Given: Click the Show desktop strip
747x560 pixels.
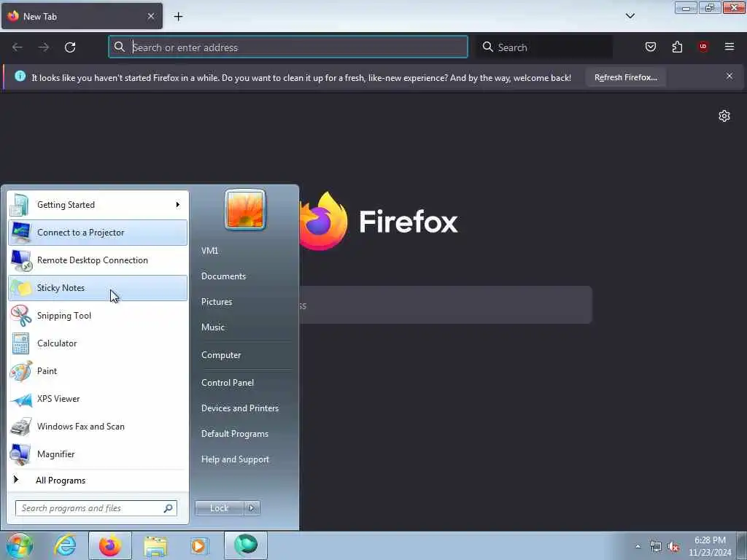Looking at the screenshot, I should click(742, 545).
